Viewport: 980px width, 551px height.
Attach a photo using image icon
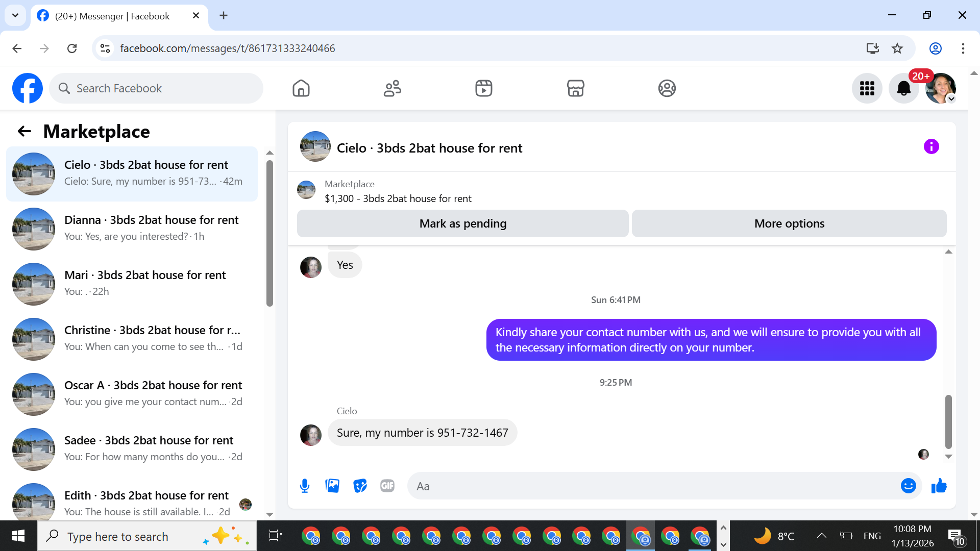coord(332,486)
